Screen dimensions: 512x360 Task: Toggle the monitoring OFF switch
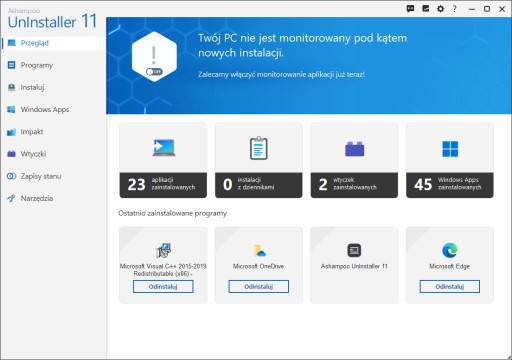[154, 71]
